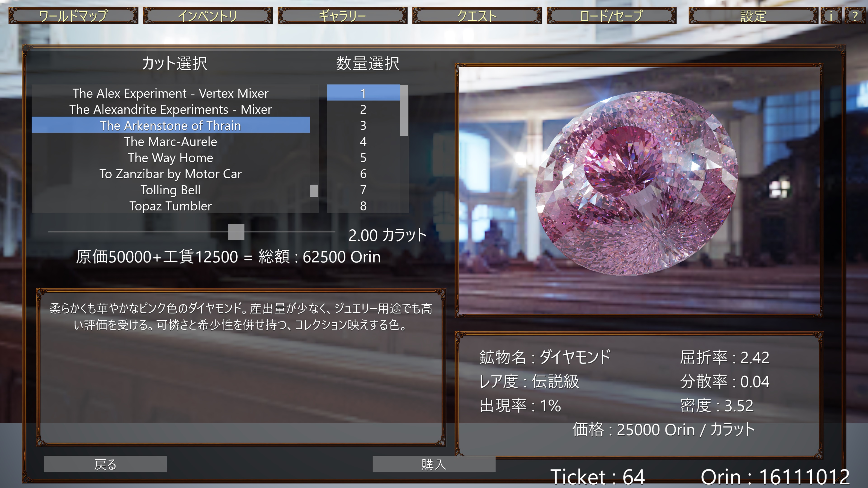Select quantity 5 in the quantity list
868x488 pixels.
[363, 158]
